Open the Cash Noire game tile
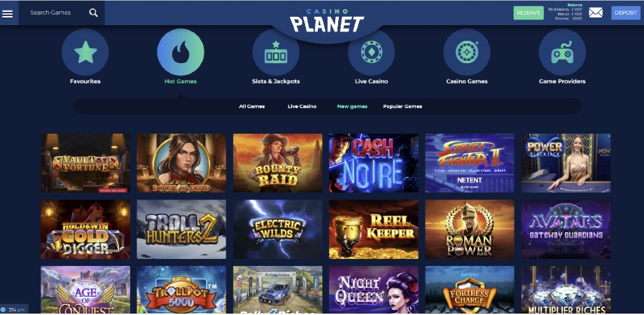 (x=374, y=163)
